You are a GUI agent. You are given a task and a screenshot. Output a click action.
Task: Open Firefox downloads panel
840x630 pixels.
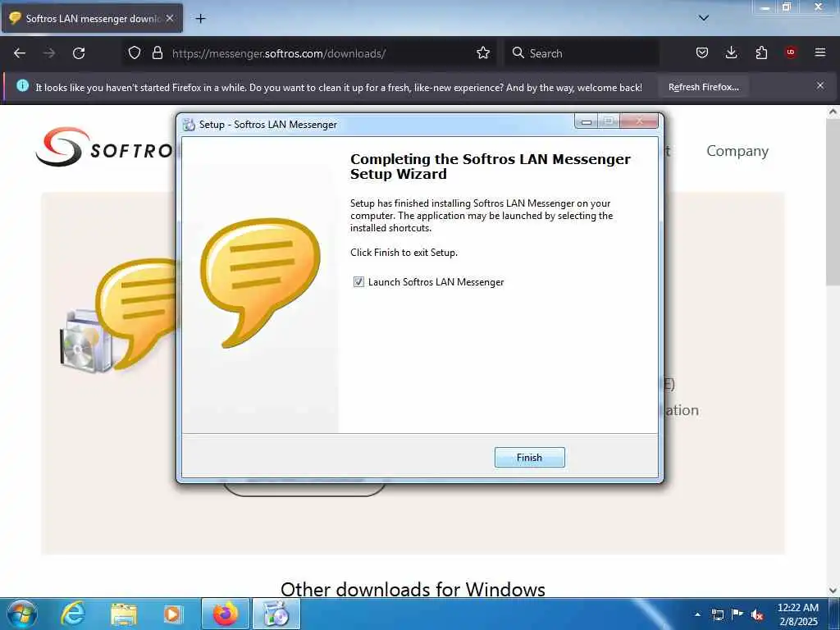[731, 52]
